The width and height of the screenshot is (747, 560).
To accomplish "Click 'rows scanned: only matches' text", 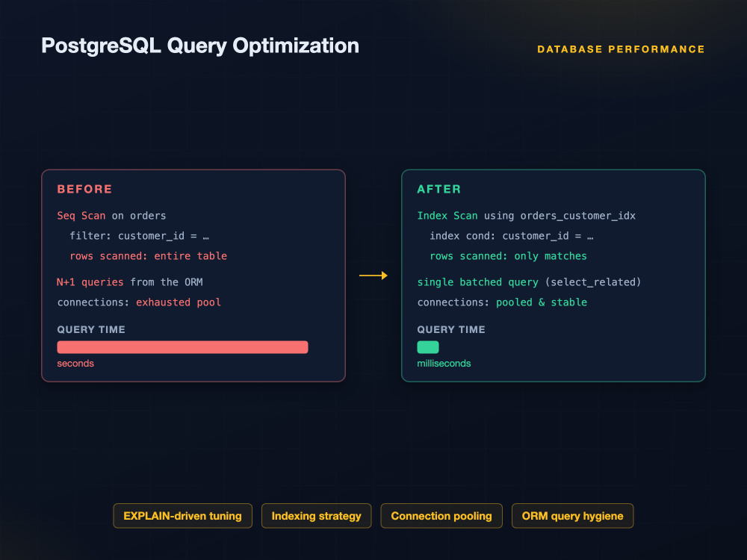I will (508, 255).
